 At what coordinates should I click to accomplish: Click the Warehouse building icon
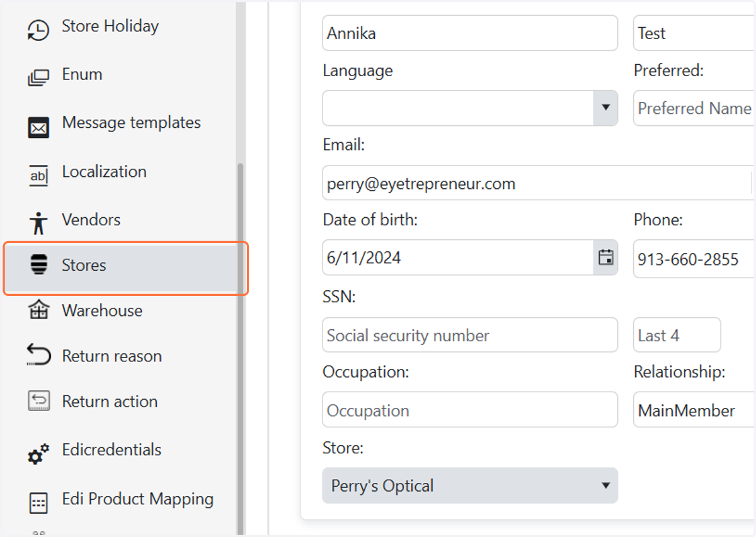click(x=38, y=310)
